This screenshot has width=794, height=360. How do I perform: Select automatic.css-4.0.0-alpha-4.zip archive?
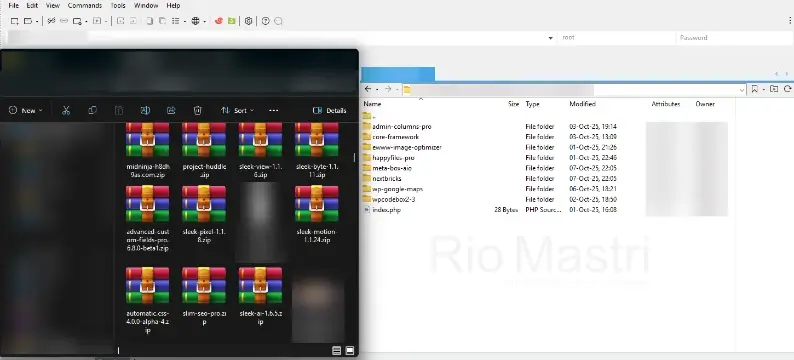tap(147, 300)
